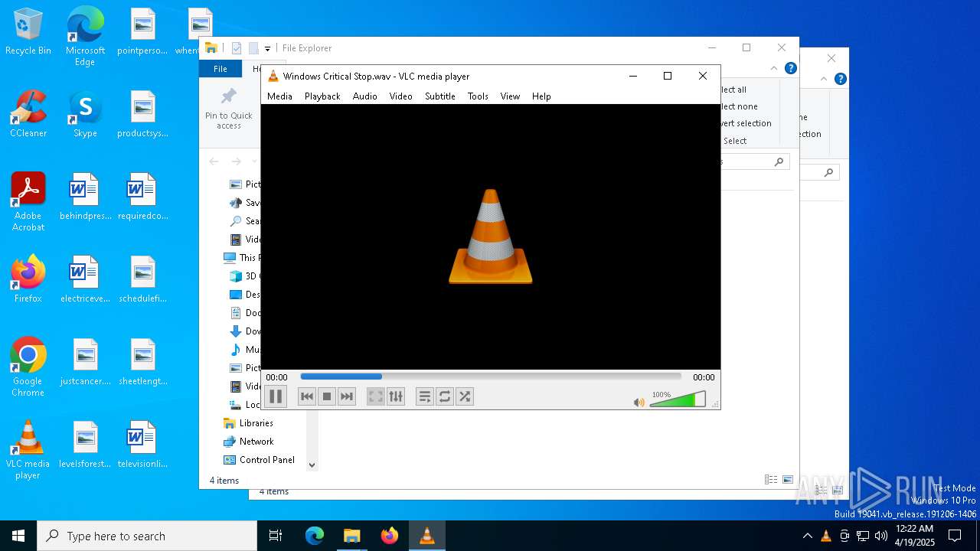This screenshot has width=980, height=551.
Task: Skip to next media in VLC
Action: [x=347, y=396]
